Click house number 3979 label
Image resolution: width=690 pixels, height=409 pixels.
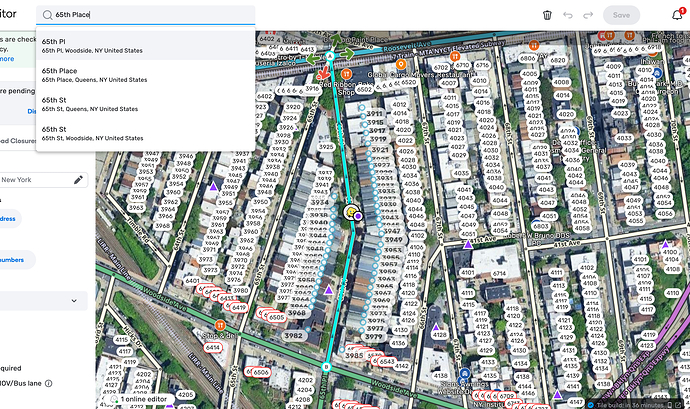click(x=374, y=337)
